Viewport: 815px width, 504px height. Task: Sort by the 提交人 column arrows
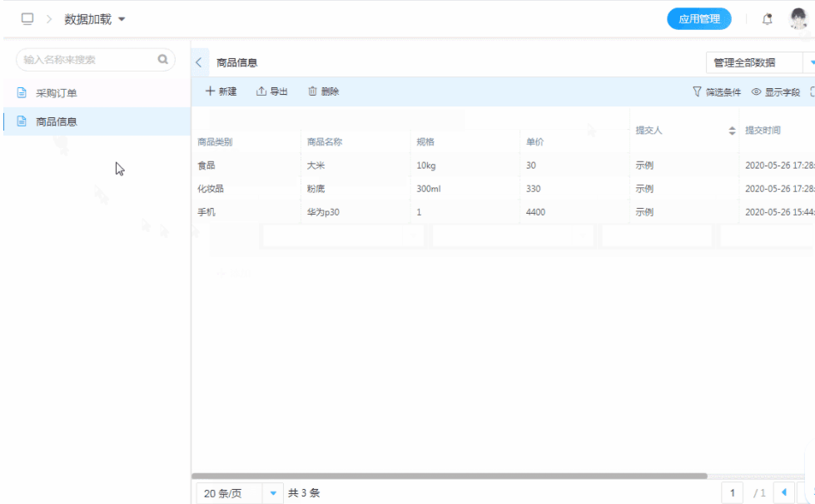733,131
